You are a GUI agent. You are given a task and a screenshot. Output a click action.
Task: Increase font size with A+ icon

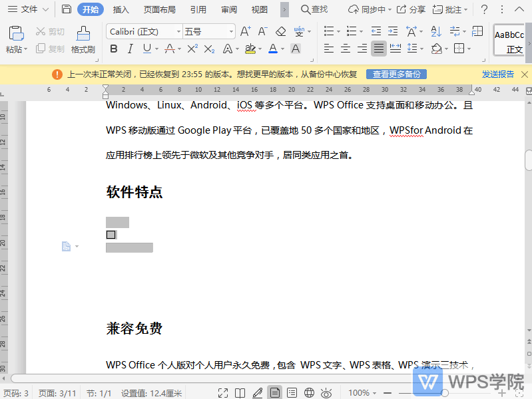(x=245, y=31)
